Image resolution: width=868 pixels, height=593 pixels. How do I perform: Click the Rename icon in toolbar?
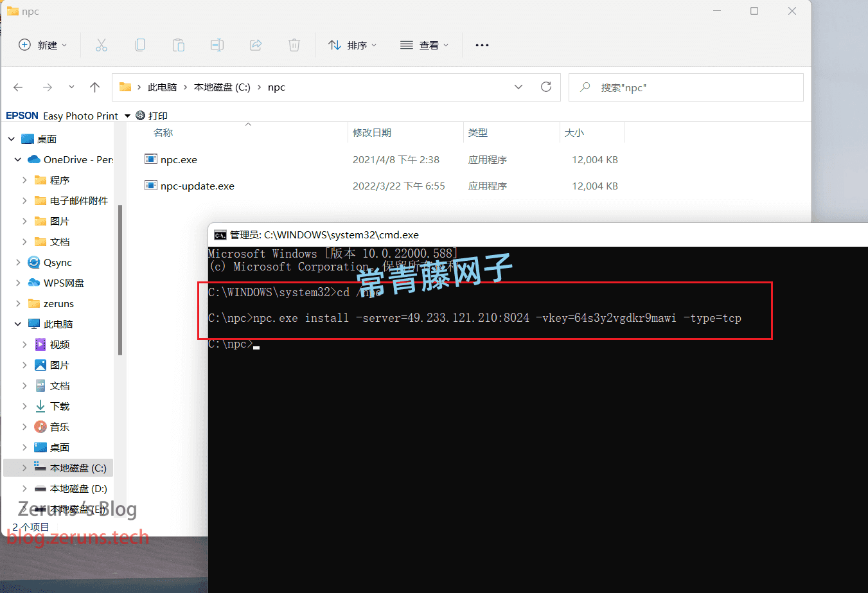pyautogui.click(x=217, y=45)
